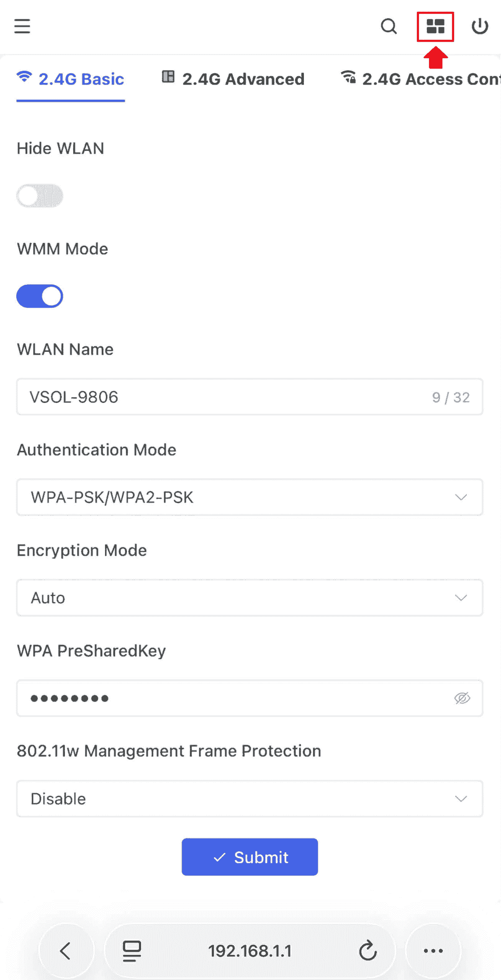This screenshot has height=980, width=501.
Task: Open browser three-dots more menu
Action: tap(433, 951)
